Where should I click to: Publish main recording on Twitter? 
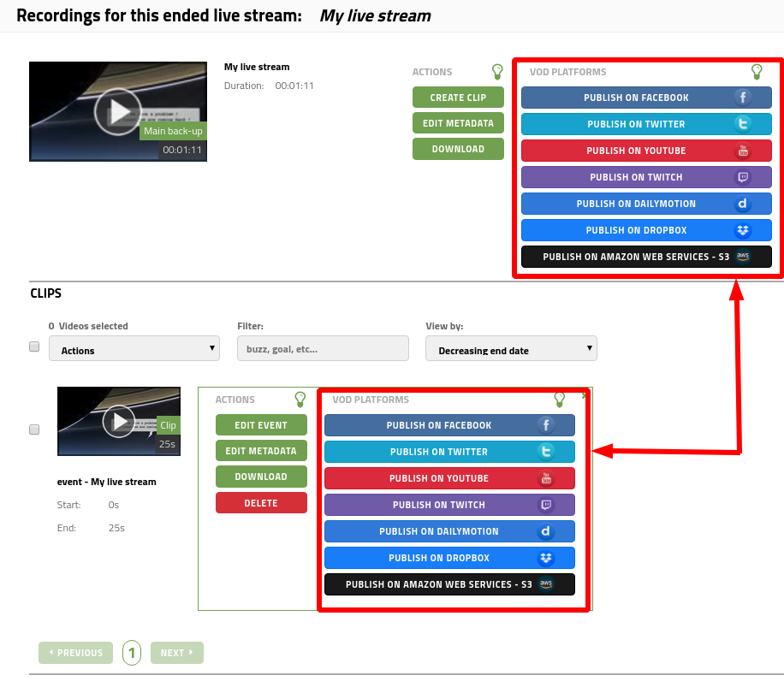pyautogui.click(x=646, y=124)
